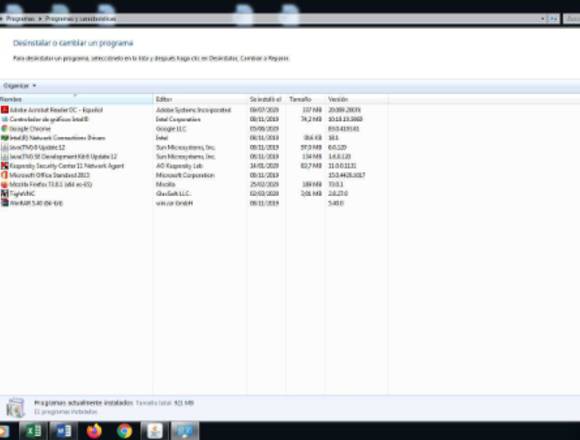Viewport: 580px width, 440px height.
Task: Select Adobe Acrobat Reader DC - Español row
Action: (x=56, y=110)
